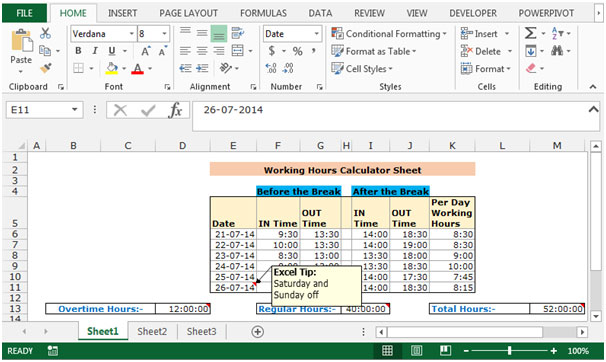Increase font size with large A
The image size is (606, 362).
click(145, 51)
